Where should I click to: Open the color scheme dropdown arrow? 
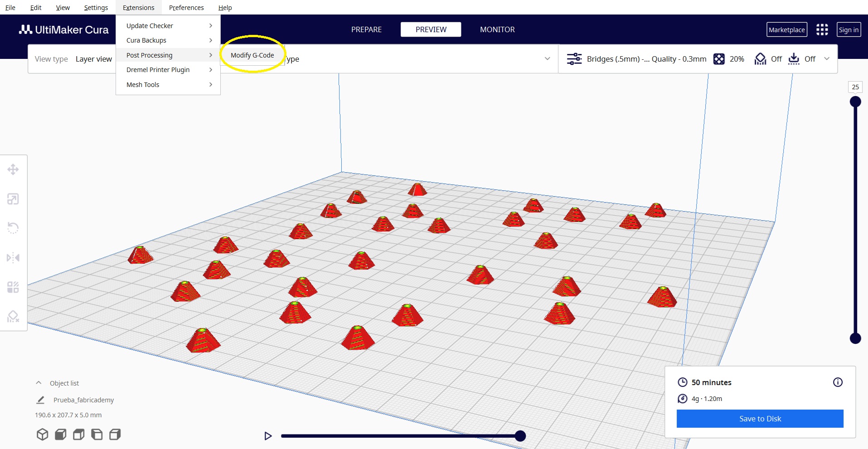pos(547,59)
